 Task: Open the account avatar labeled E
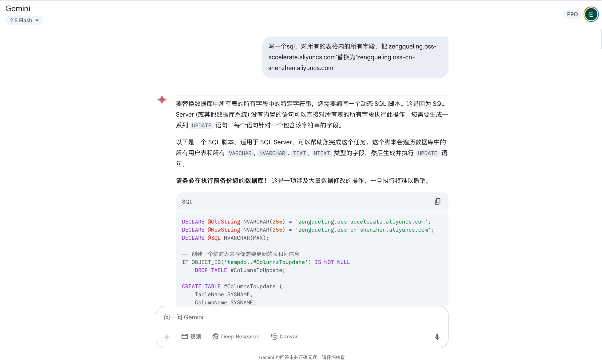591,14
